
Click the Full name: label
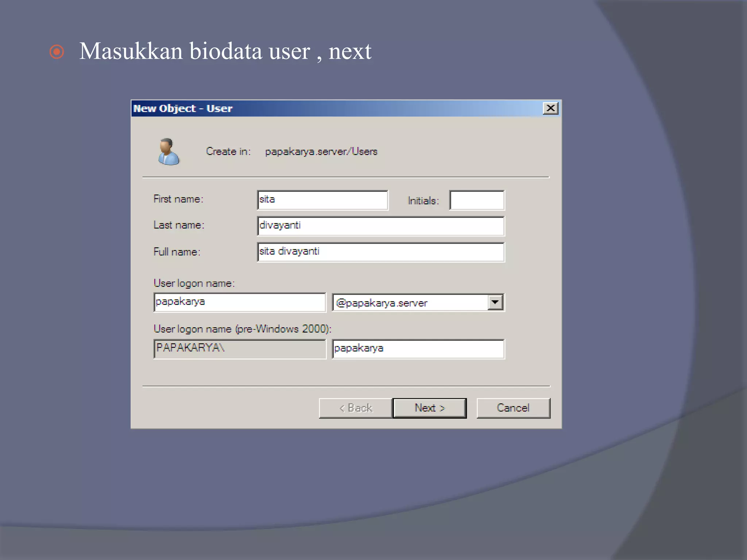pos(177,252)
